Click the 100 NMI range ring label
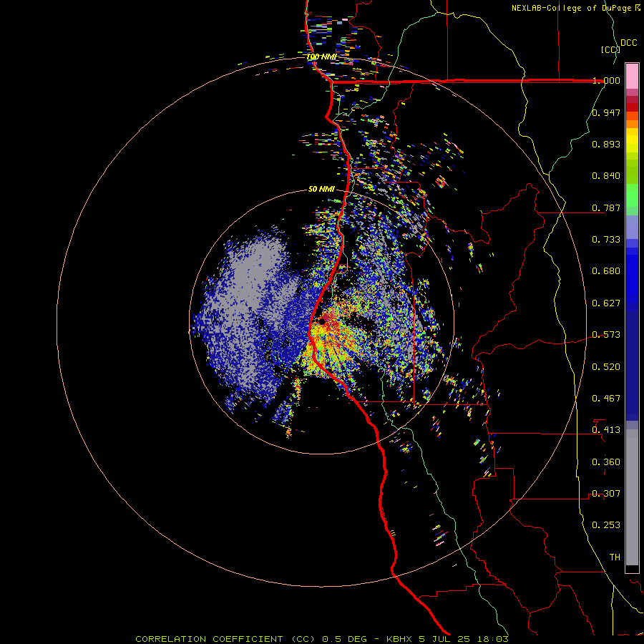 (x=321, y=57)
